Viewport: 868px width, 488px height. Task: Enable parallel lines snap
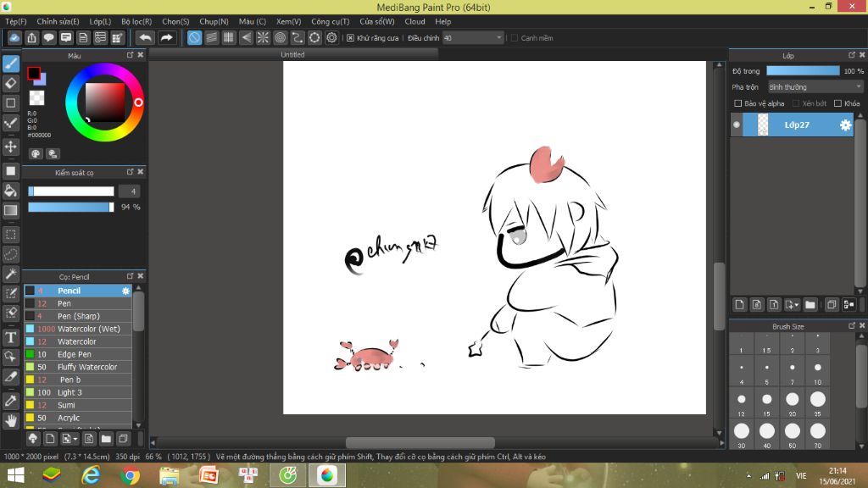point(211,37)
